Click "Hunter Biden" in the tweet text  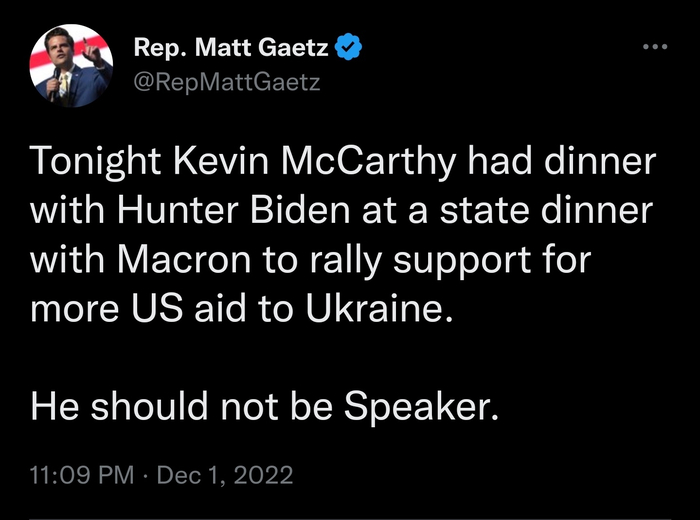click(194, 211)
